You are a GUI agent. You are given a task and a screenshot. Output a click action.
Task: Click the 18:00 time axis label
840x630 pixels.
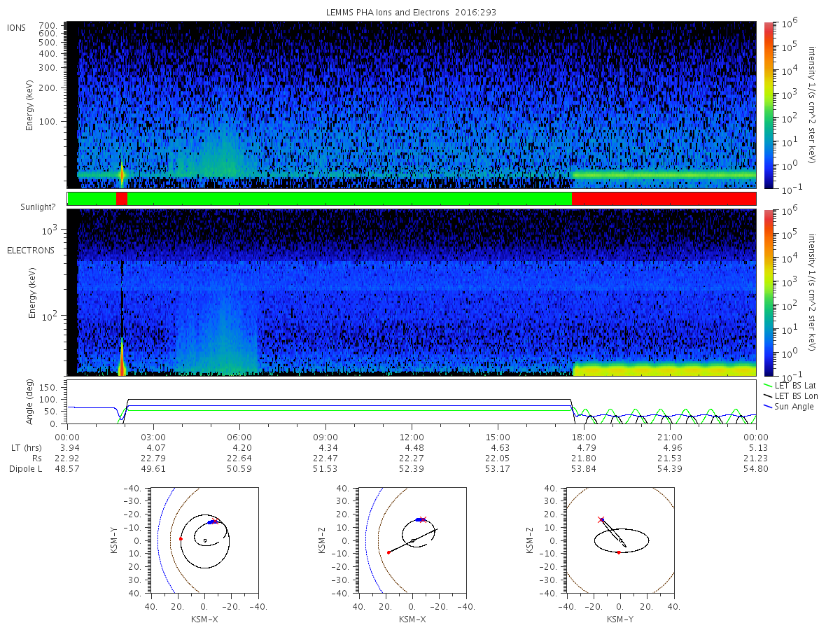tap(584, 435)
